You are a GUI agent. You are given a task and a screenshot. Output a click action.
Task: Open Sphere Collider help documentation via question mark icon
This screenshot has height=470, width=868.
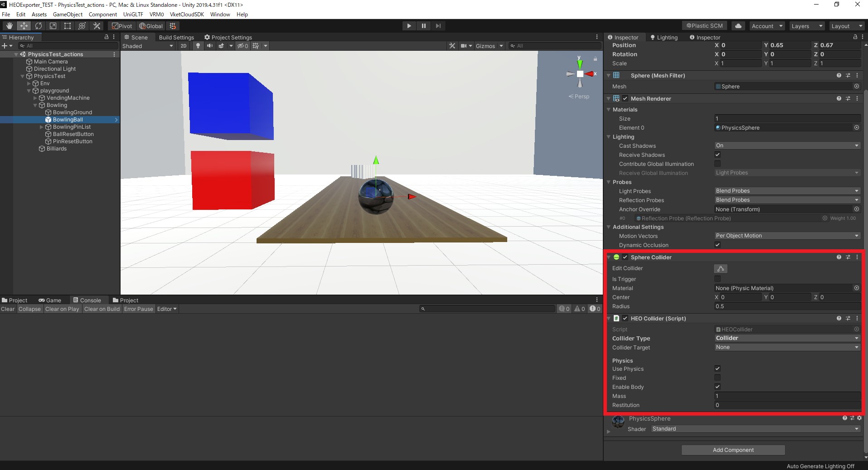[839, 257]
